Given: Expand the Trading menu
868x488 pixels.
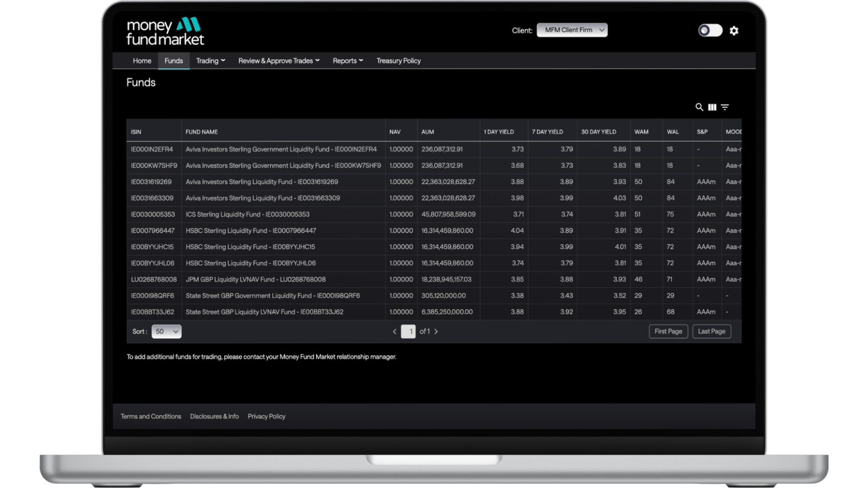Looking at the screenshot, I should tap(210, 61).
